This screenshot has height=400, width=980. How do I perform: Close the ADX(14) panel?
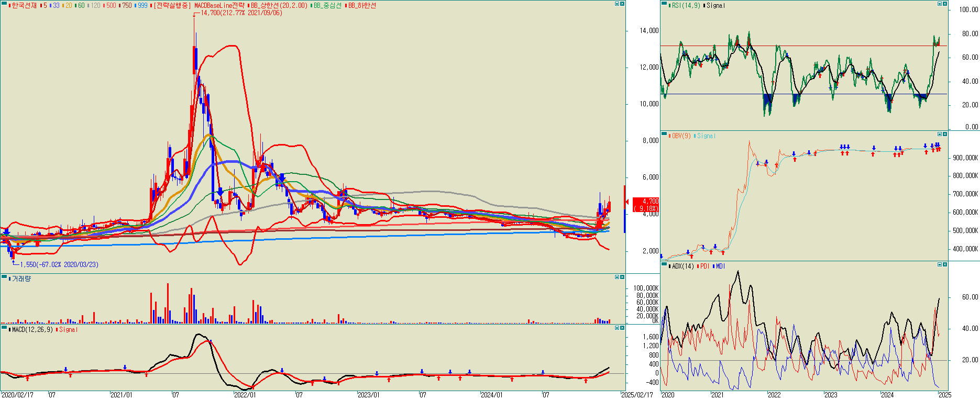pos(945,264)
